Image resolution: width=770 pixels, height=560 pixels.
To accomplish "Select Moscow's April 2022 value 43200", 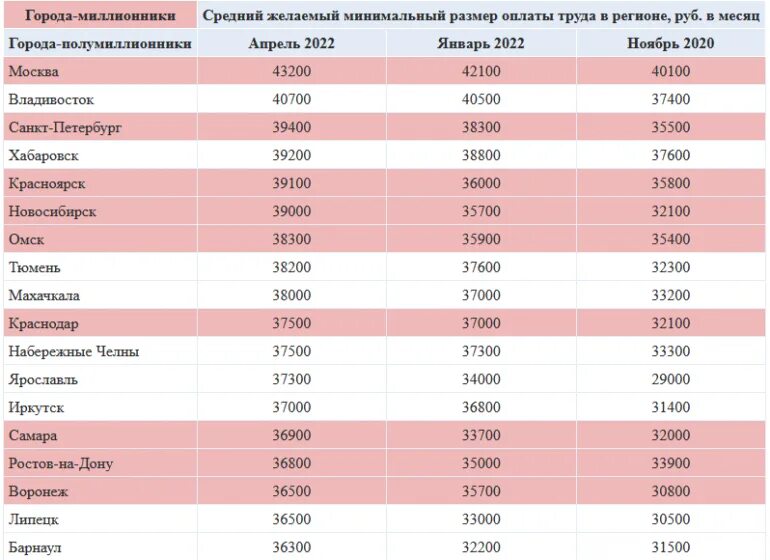I will (x=292, y=71).
